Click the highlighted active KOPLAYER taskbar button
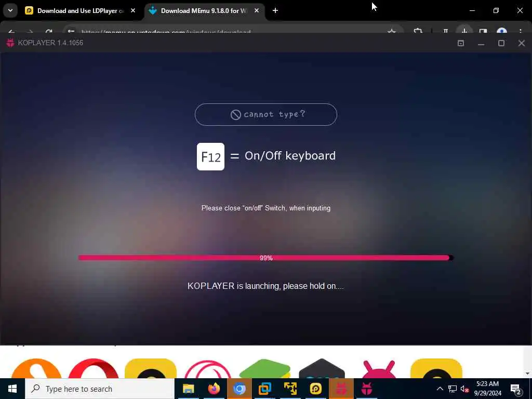 [341, 389]
